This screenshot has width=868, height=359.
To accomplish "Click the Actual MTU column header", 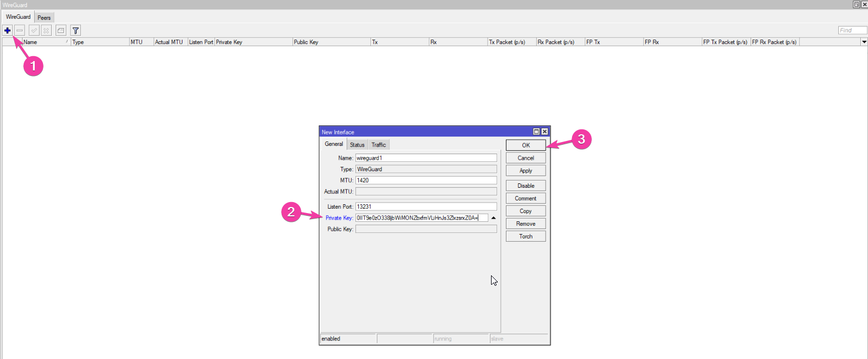I will (x=170, y=42).
